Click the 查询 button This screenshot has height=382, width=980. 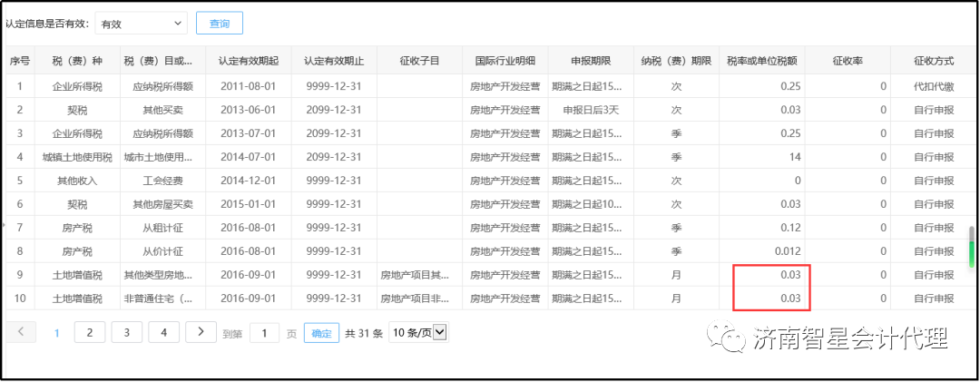(220, 24)
